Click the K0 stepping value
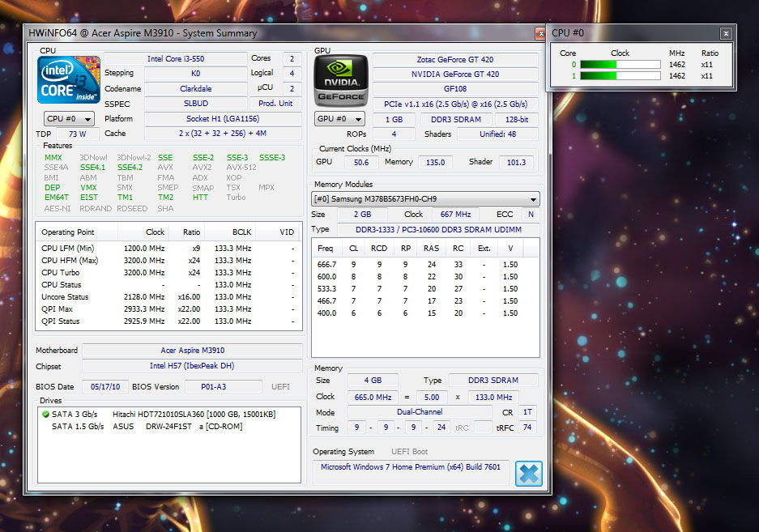 coord(195,74)
